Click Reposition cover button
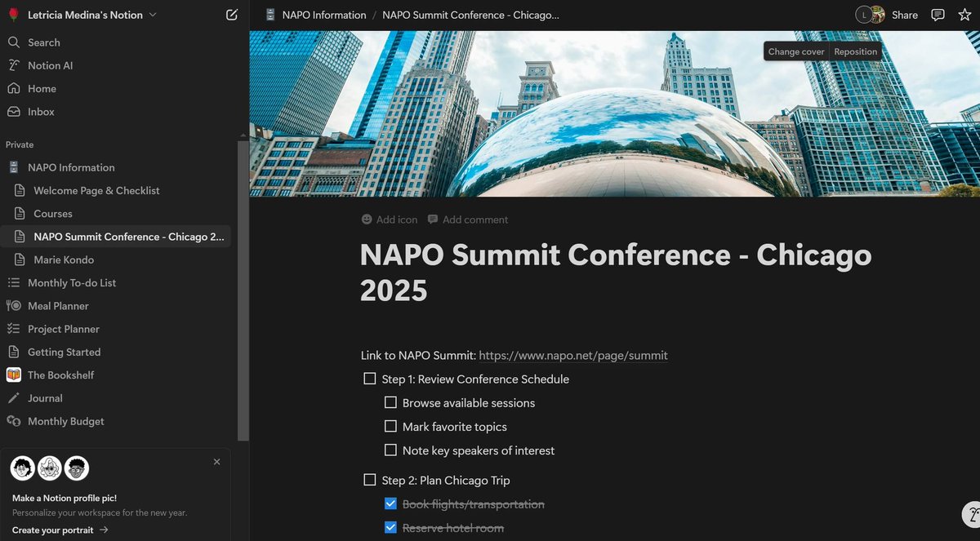The height and width of the screenshot is (541, 980). [x=856, y=51]
